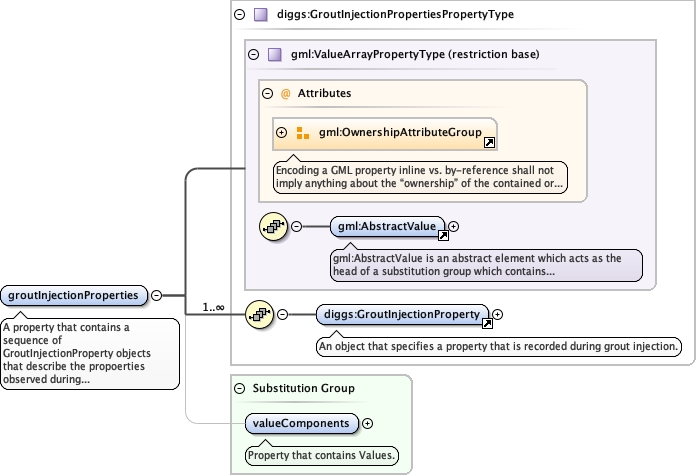The height and width of the screenshot is (476, 697).
Task: Select the valueComponents element node
Action: [x=301, y=423]
